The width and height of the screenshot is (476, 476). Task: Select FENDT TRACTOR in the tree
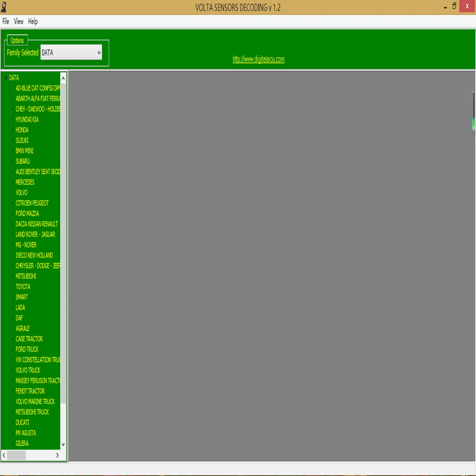30,391
